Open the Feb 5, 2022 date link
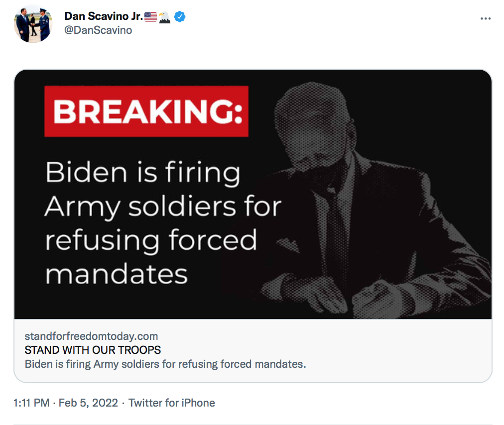This screenshot has width=504, height=425. click(x=88, y=403)
